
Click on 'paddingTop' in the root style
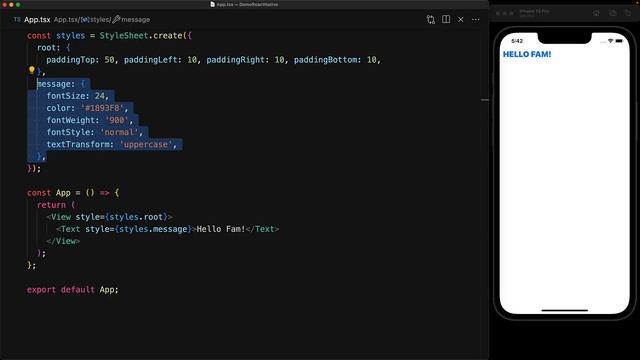pos(70,60)
